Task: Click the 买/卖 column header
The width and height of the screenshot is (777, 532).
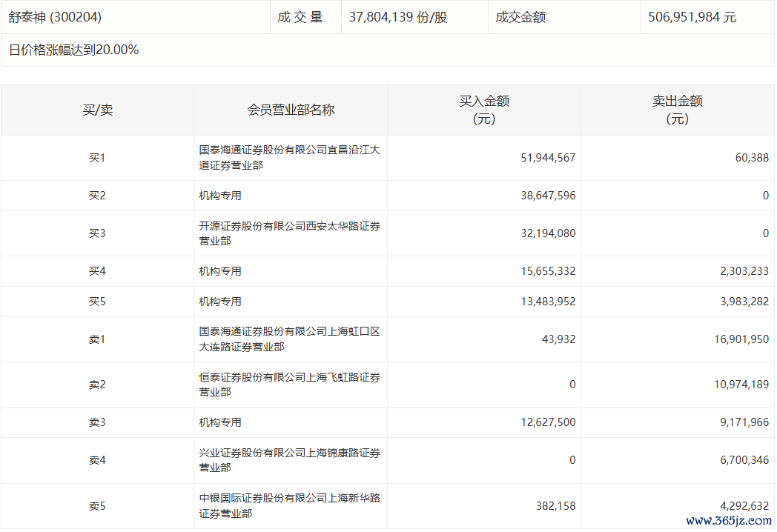Action: point(98,110)
